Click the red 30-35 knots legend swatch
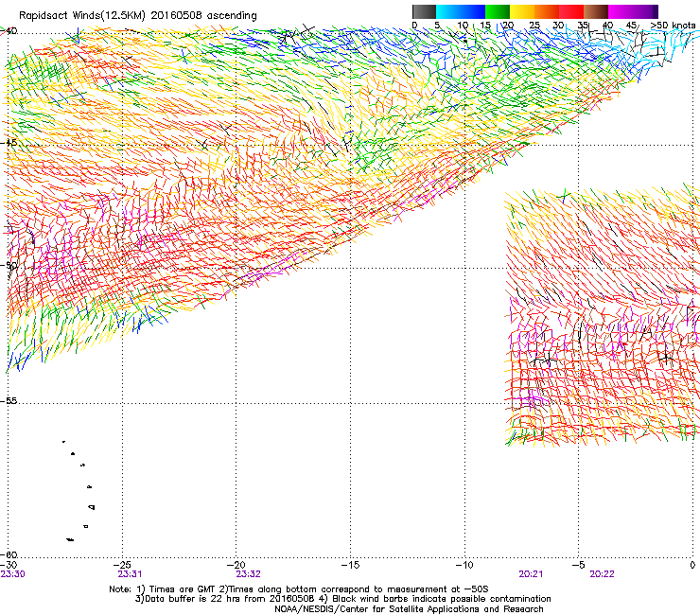Image resolution: width=700 pixels, height=615 pixels. pyautogui.click(x=571, y=11)
